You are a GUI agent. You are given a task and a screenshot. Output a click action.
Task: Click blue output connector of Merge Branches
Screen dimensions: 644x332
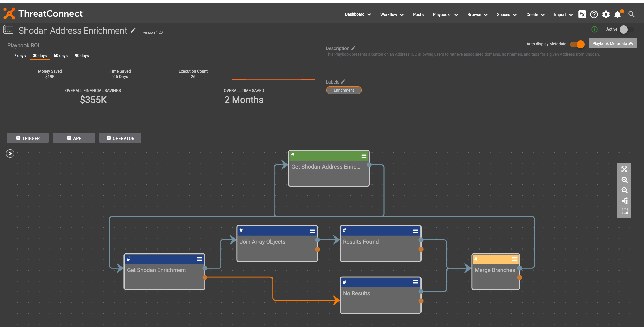point(519,268)
